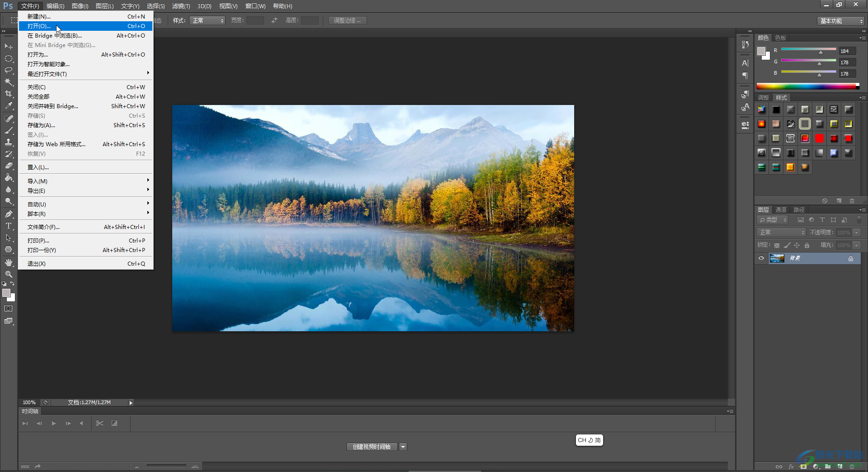Select the Elliptical Marquee tool
The image size is (868, 472).
[9, 58]
